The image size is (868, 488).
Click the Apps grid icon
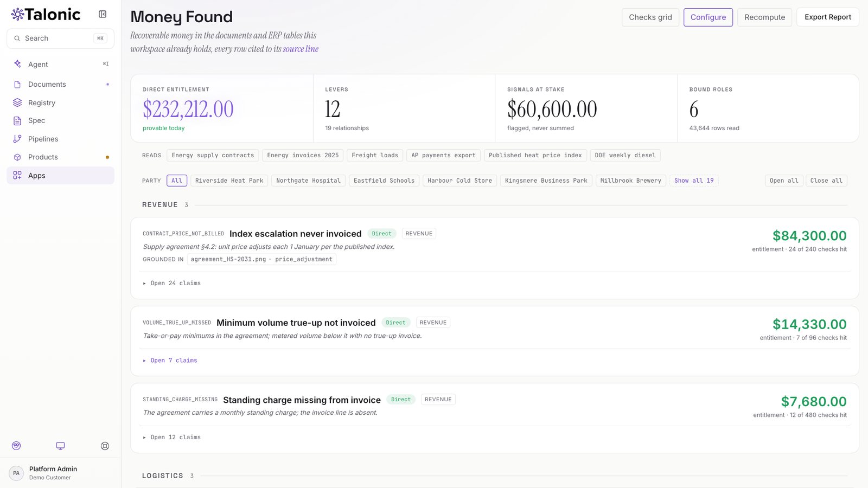pyautogui.click(x=17, y=175)
